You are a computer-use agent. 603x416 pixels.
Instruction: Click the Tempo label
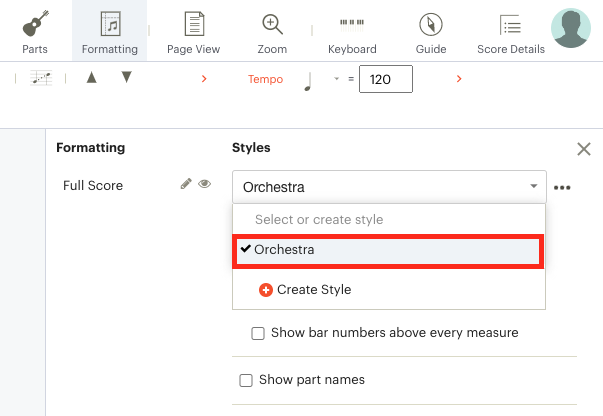265,79
